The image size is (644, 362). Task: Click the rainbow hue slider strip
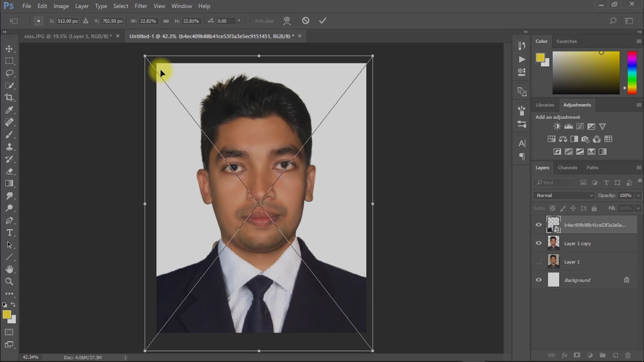tap(632, 72)
